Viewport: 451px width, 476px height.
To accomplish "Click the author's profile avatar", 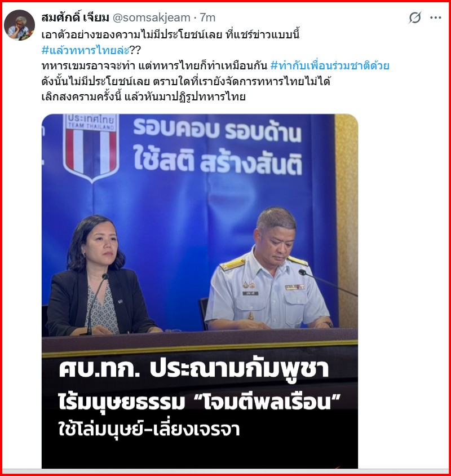I will [x=19, y=25].
